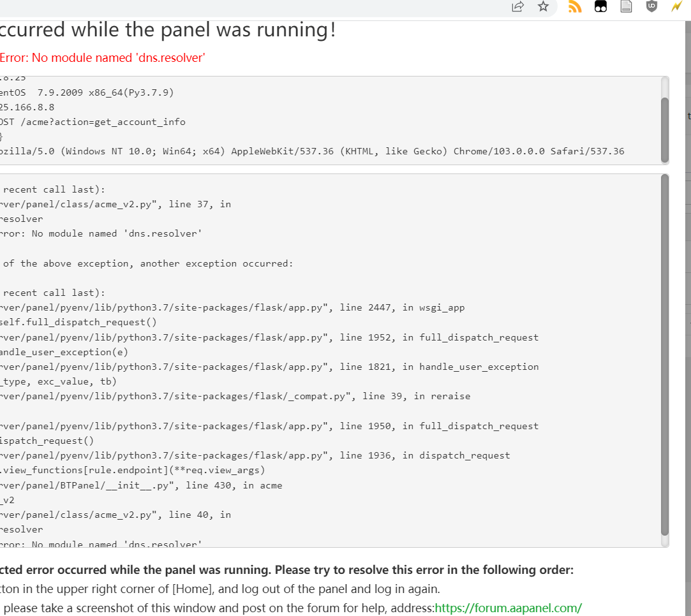
Task: Open the orange RSS feed extension
Action: pos(575,7)
